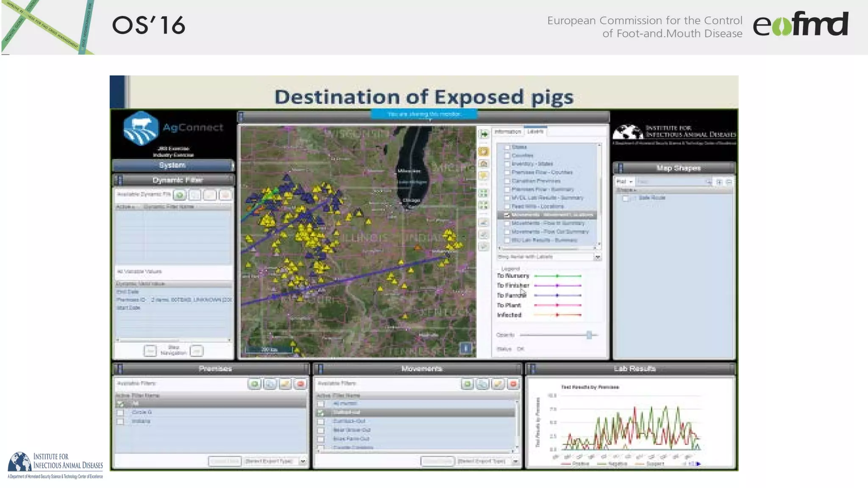Click the Export Data button in Movements panel
Image resolution: width=868 pixels, height=488 pixels.
[x=437, y=461]
